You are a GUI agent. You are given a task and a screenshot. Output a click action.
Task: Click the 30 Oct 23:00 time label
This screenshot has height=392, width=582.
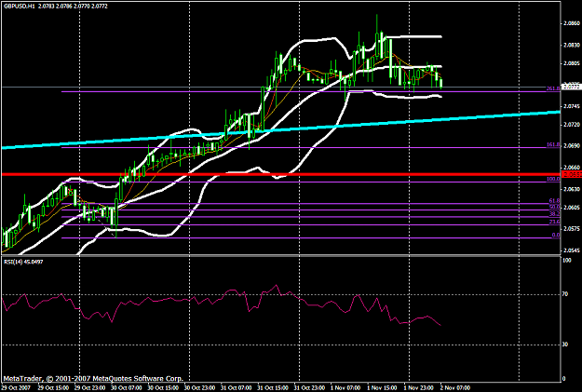(x=199, y=388)
